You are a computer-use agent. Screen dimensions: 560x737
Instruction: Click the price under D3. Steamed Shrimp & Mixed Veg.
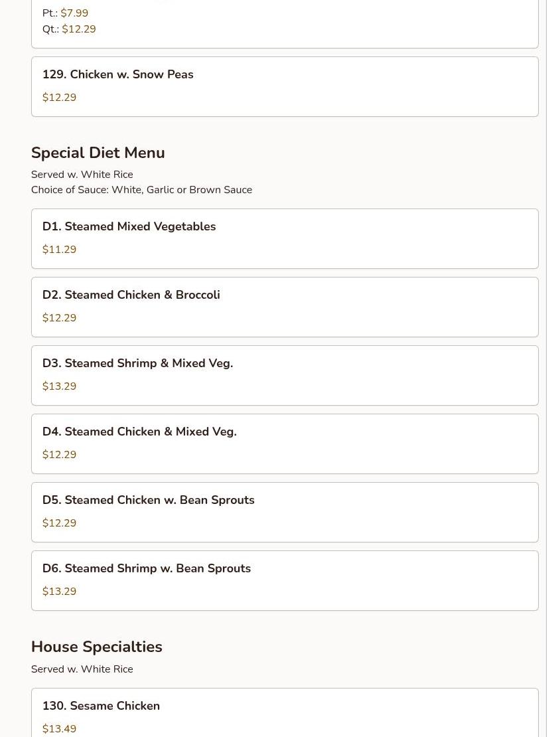click(x=59, y=386)
